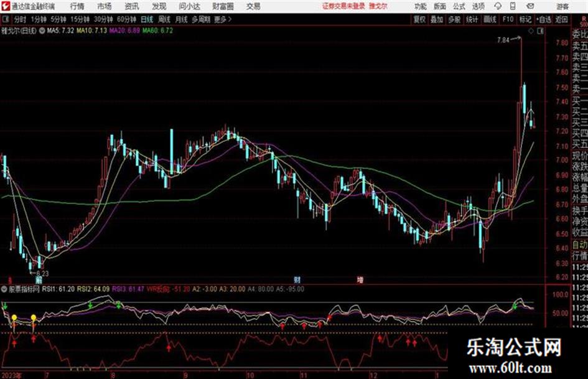Click the 复权 toolbar button

(x=419, y=19)
